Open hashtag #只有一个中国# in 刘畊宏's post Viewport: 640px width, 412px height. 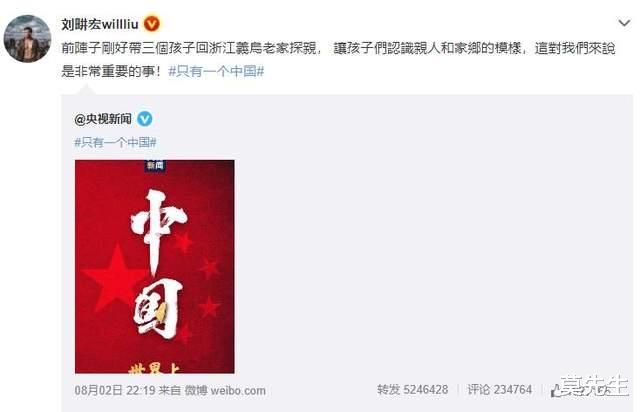216,71
